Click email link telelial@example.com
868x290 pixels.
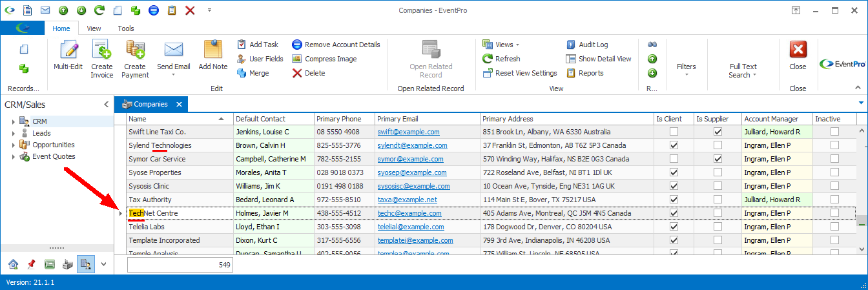click(x=411, y=227)
